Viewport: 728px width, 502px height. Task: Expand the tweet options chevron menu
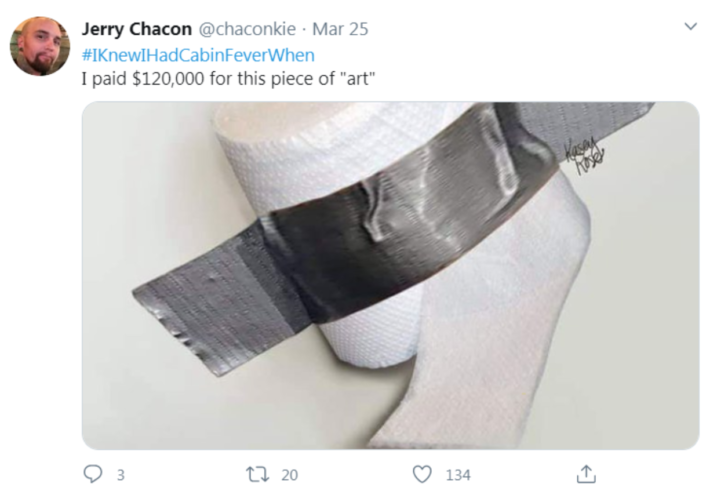[691, 26]
